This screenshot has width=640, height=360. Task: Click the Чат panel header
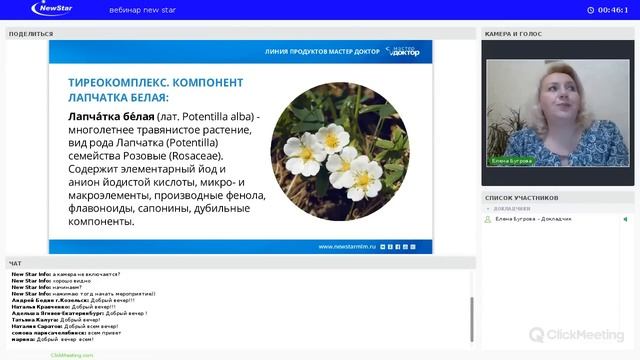coord(241,264)
